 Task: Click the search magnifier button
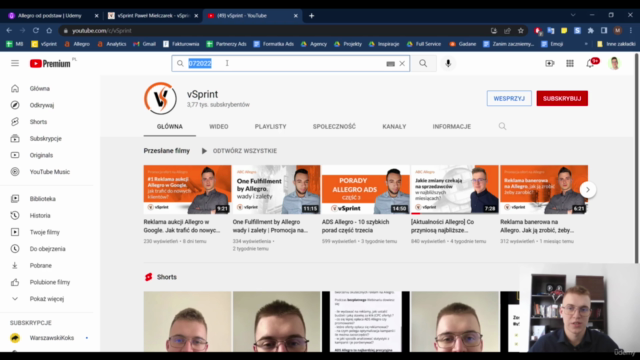tap(423, 63)
